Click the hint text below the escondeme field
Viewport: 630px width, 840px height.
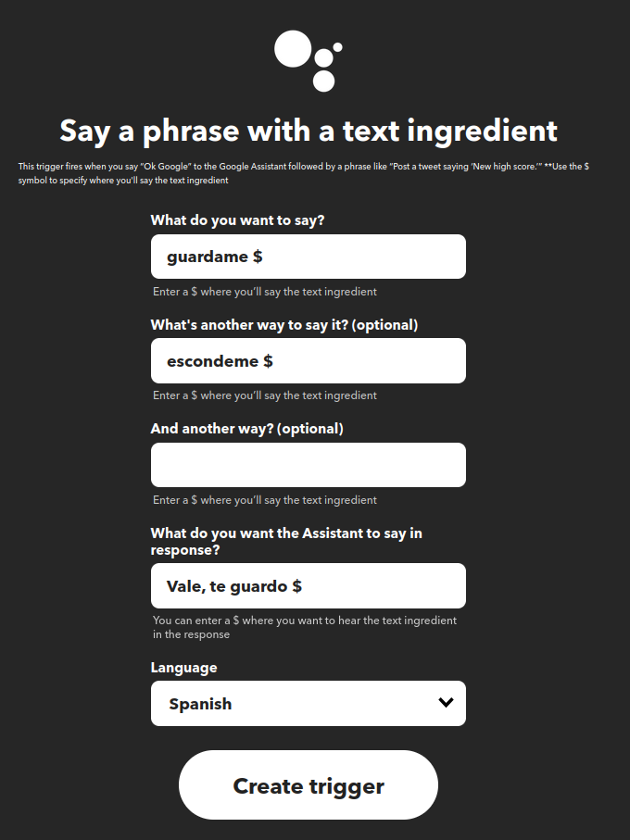tap(265, 395)
